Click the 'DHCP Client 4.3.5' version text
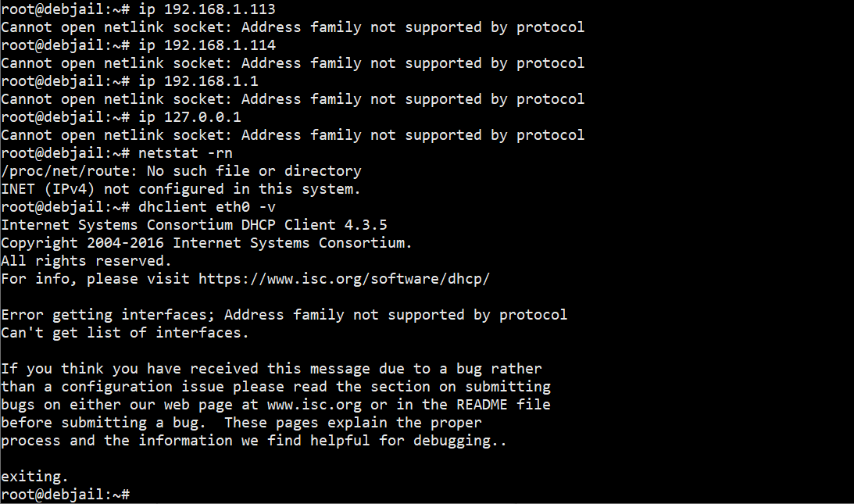854x504 pixels. (314, 225)
